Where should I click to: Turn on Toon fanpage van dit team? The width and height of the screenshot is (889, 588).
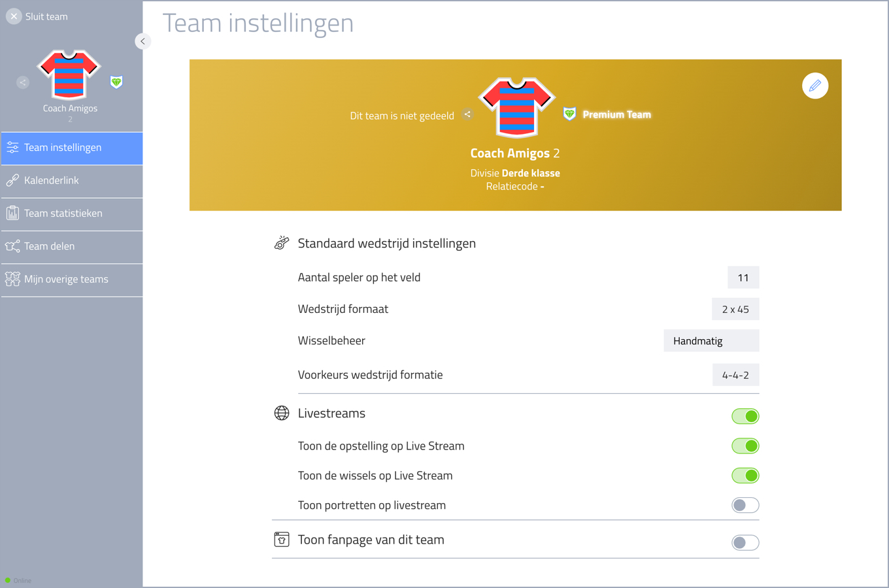click(x=745, y=542)
